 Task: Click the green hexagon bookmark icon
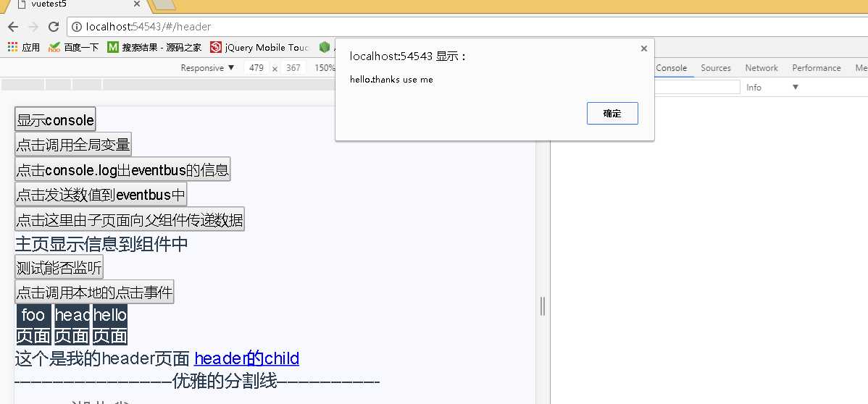[x=325, y=48]
